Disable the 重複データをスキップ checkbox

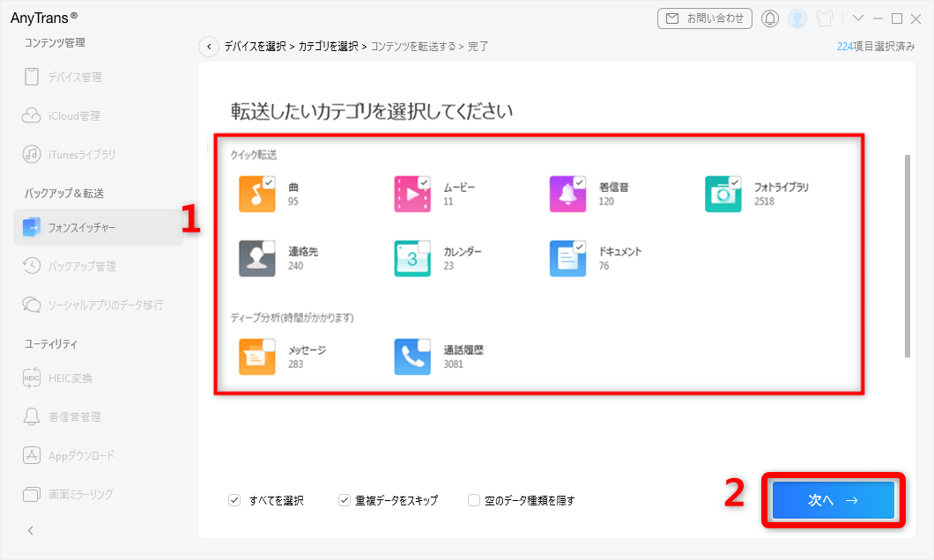pyautogui.click(x=344, y=499)
